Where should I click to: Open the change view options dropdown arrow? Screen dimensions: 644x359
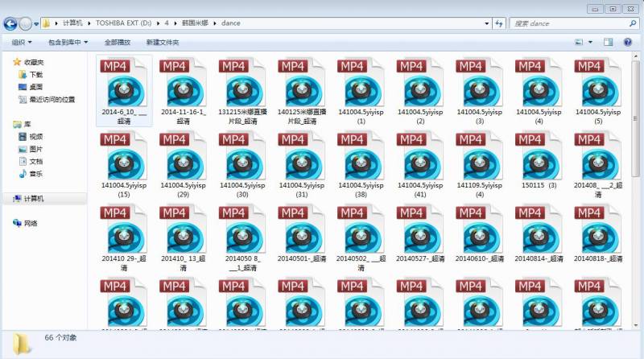(x=592, y=42)
